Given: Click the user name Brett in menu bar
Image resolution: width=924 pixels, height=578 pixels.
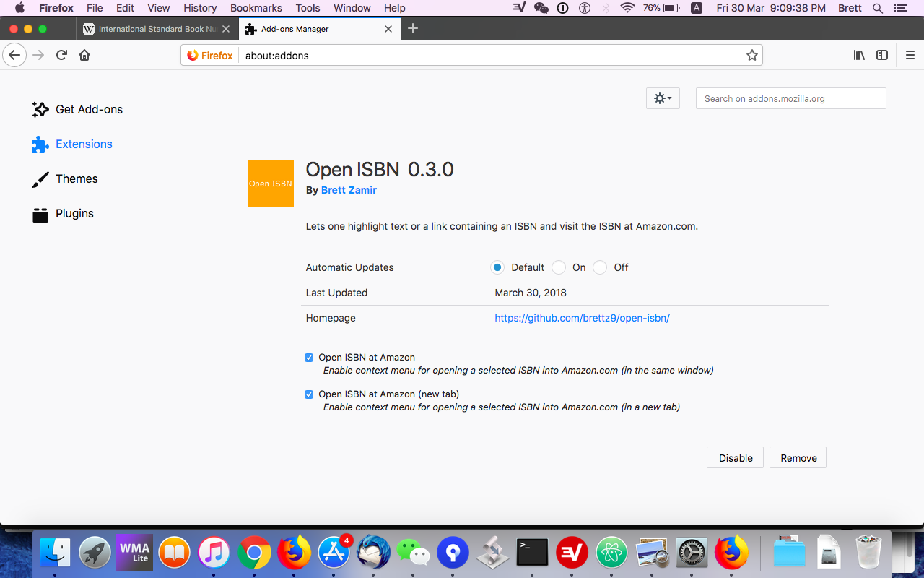Looking at the screenshot, I should click(x=850, y=8).
